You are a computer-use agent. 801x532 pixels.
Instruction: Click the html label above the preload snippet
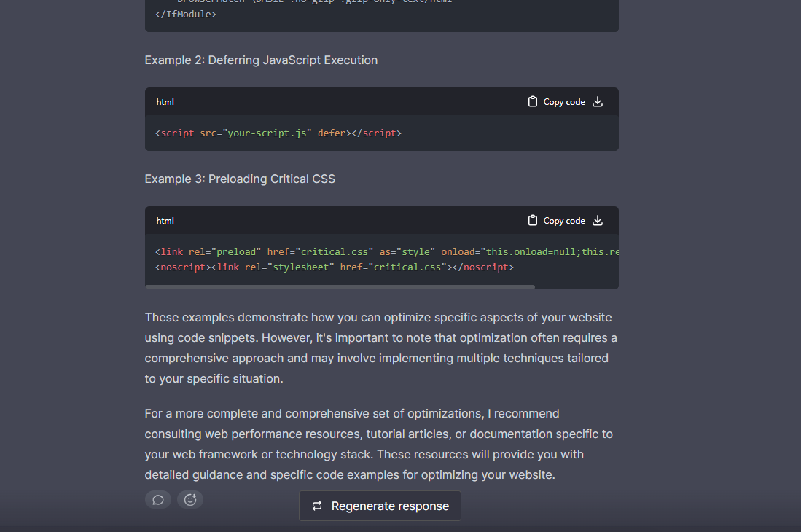tap(165, 221)
